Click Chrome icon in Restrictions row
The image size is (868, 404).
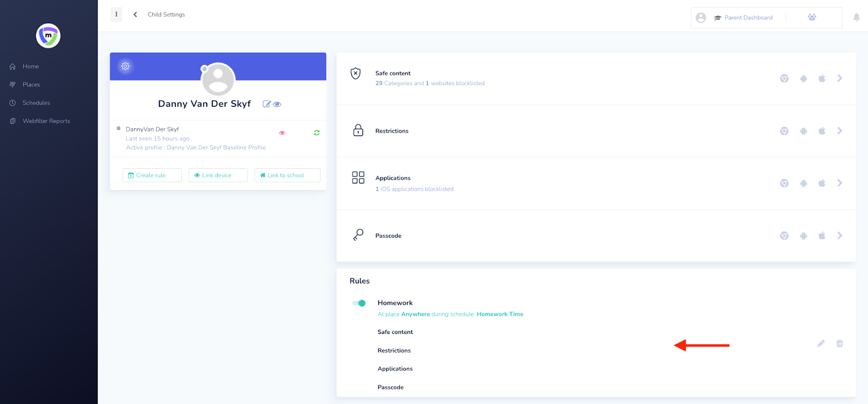coord(784,131)
